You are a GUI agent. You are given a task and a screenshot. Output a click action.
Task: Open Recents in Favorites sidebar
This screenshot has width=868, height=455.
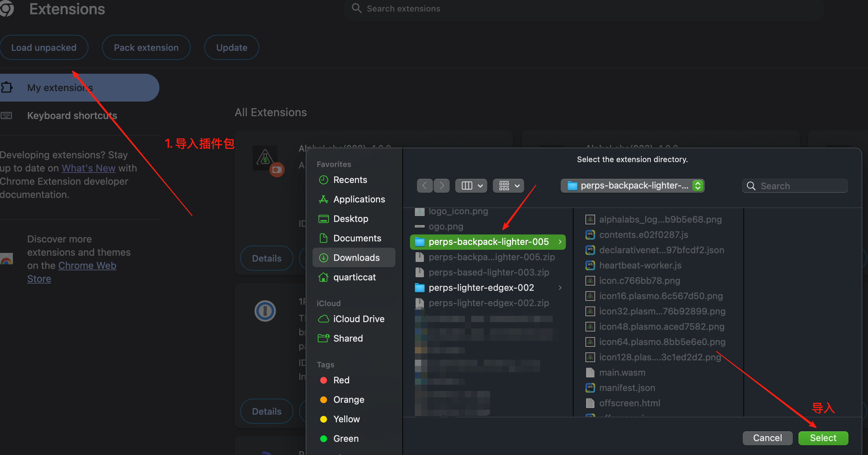coord(350,180)
